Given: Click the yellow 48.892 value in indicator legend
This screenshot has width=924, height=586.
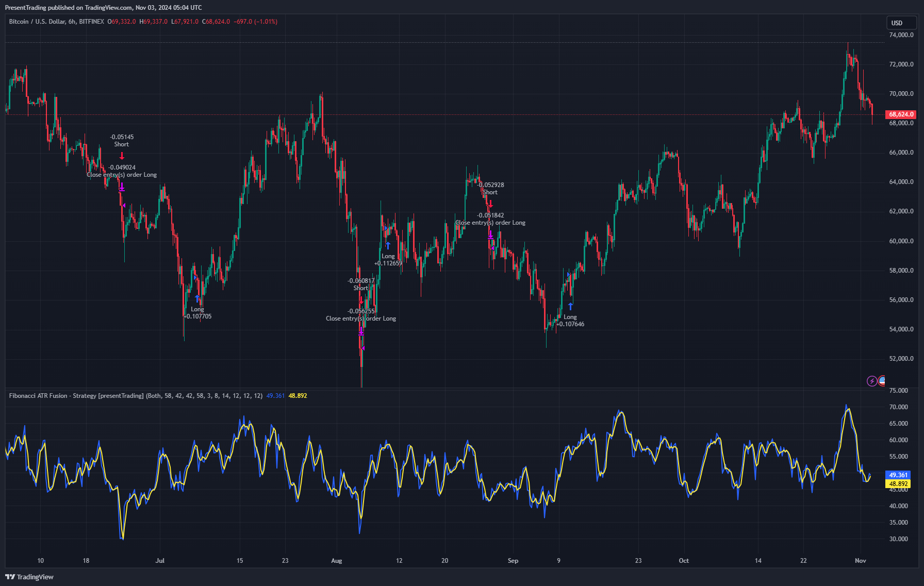Looking at the screenshot, I should [x=298, y=396].
